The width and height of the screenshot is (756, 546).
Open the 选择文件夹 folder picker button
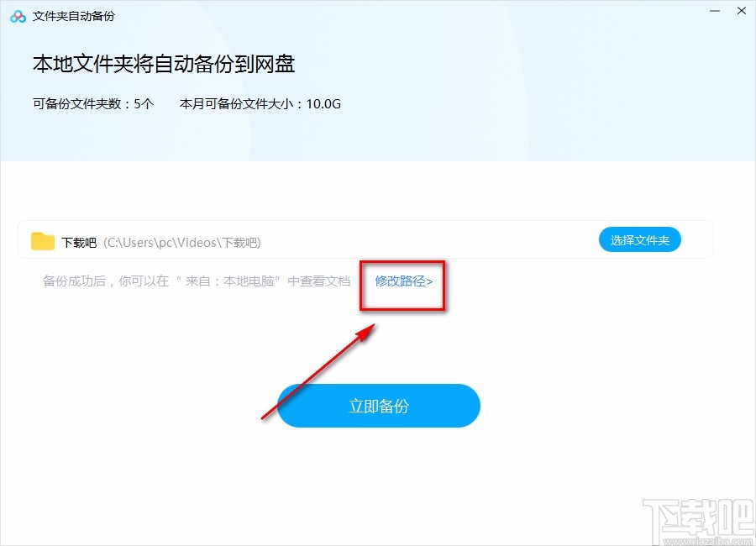(639, 239)
